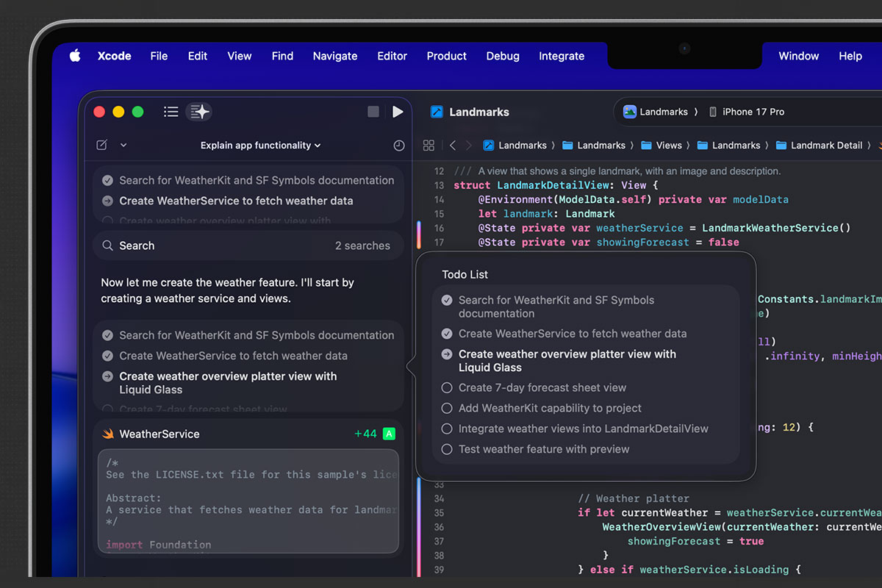
Task: Toggle 'Create weather overview platter view' in Todo List popover
Action: [447, 354]
